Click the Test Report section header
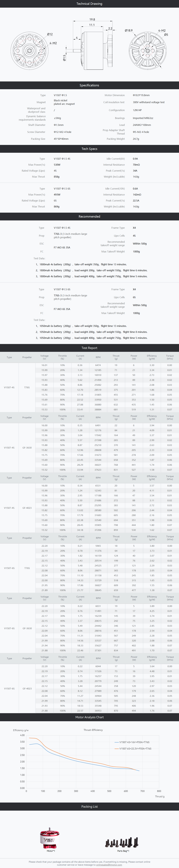Screen dimensions: 179x868 coord(89,348)
